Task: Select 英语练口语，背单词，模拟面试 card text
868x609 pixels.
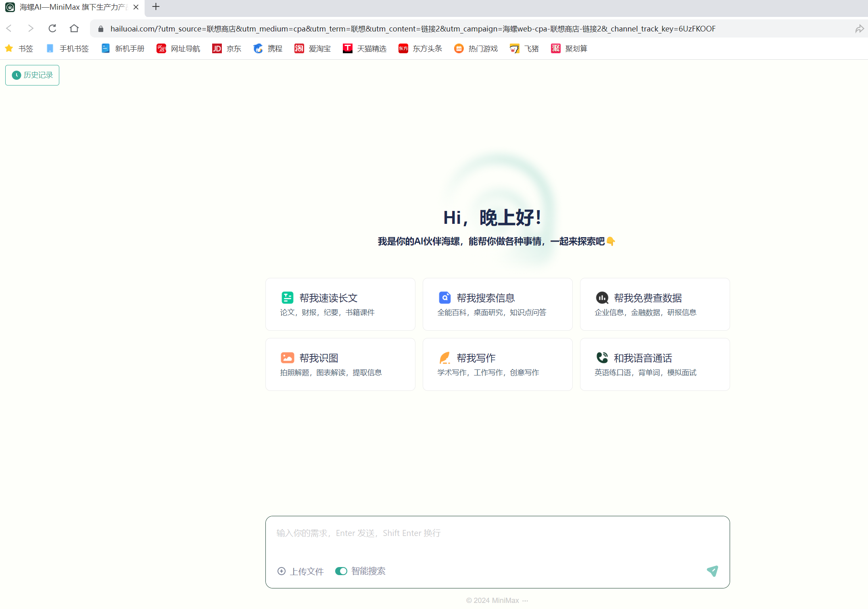Action: click(646, 373)
